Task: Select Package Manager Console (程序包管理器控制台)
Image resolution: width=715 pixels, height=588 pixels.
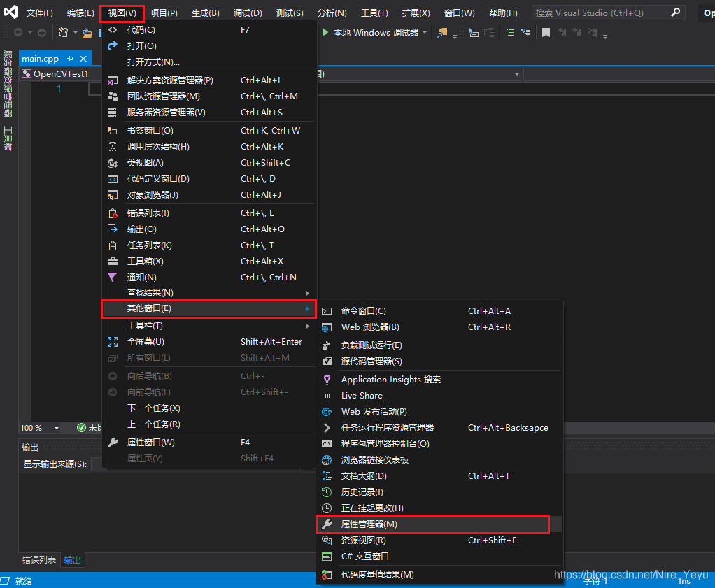Action: (x=439, y=443)
